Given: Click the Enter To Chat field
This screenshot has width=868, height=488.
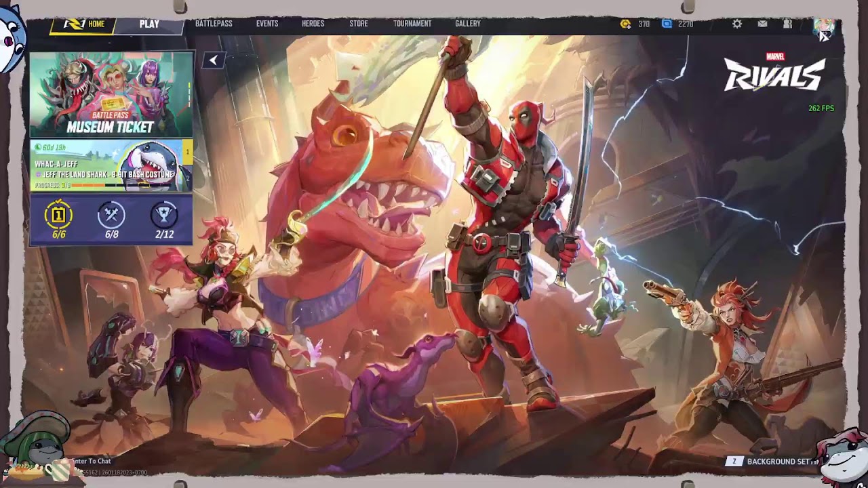Looking at the screenshot, I should click(92, 461).
